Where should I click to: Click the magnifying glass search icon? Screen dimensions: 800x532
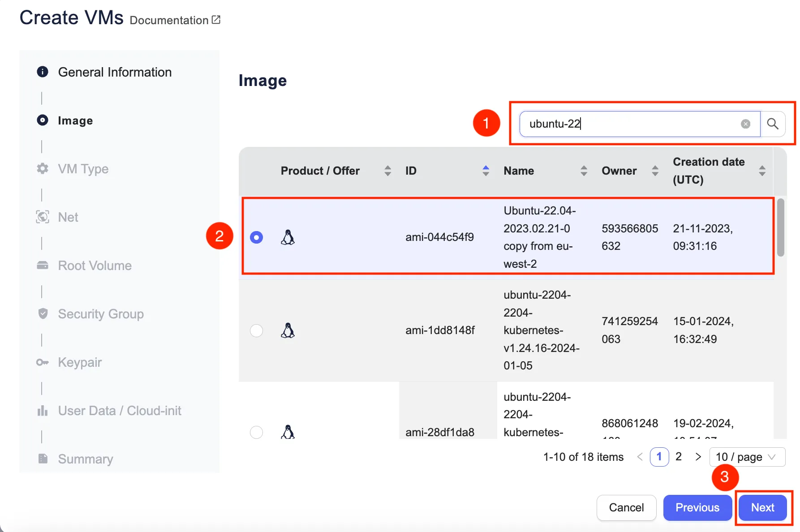click(x=773, y=124)
